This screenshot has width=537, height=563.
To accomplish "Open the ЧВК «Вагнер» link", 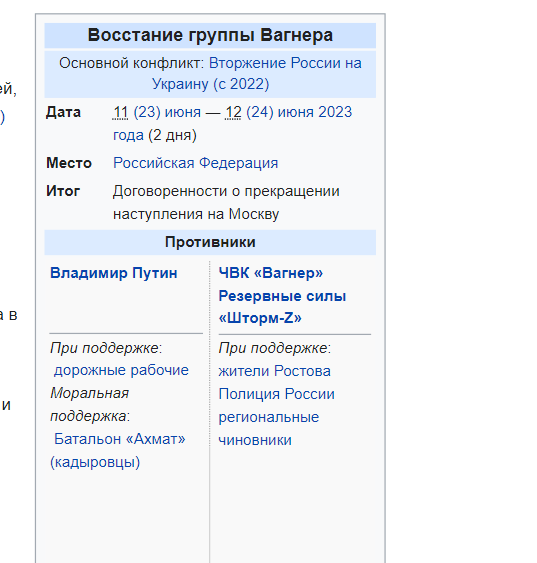I will point(271,273).
